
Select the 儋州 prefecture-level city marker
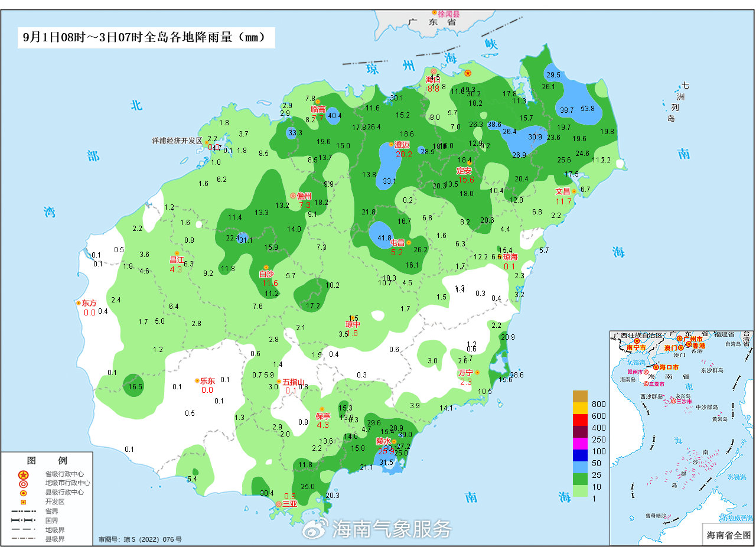293,196
